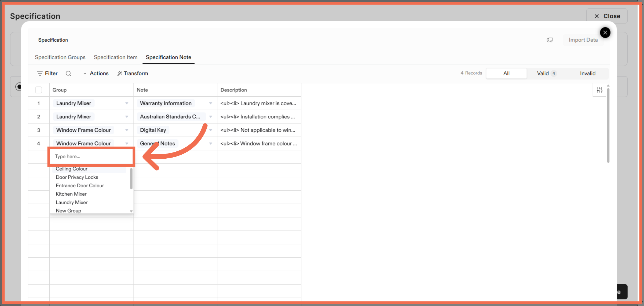The width and height of the screenshot is (644, 306).
Task: Check the select-all rows checkbox
Action: point(39,90)
